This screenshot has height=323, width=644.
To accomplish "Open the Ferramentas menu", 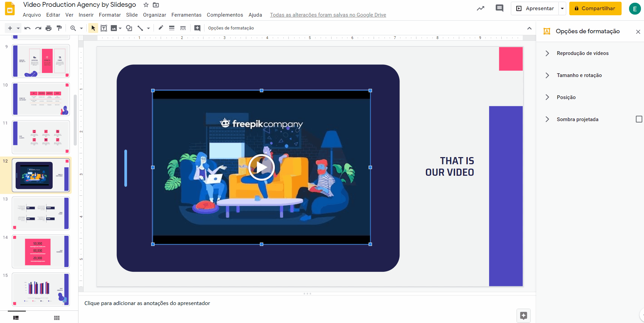I will [x=186, y=15].
